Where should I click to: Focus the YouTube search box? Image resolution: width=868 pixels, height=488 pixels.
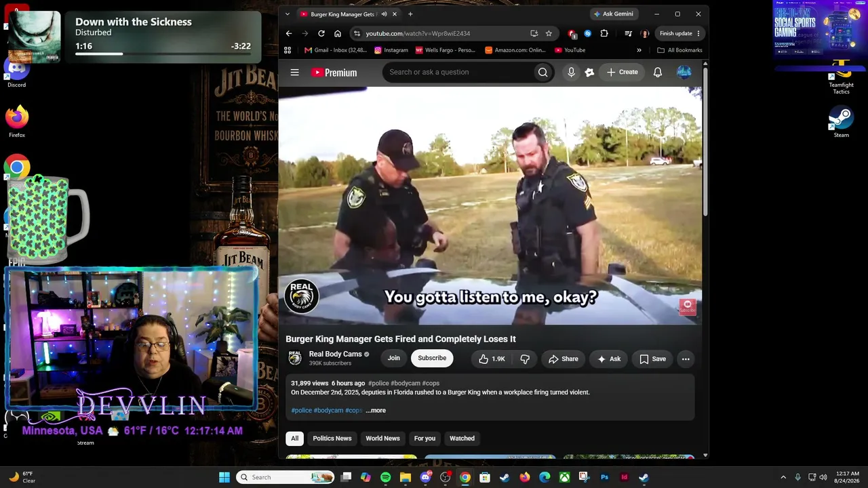click(x=457, y=72)
